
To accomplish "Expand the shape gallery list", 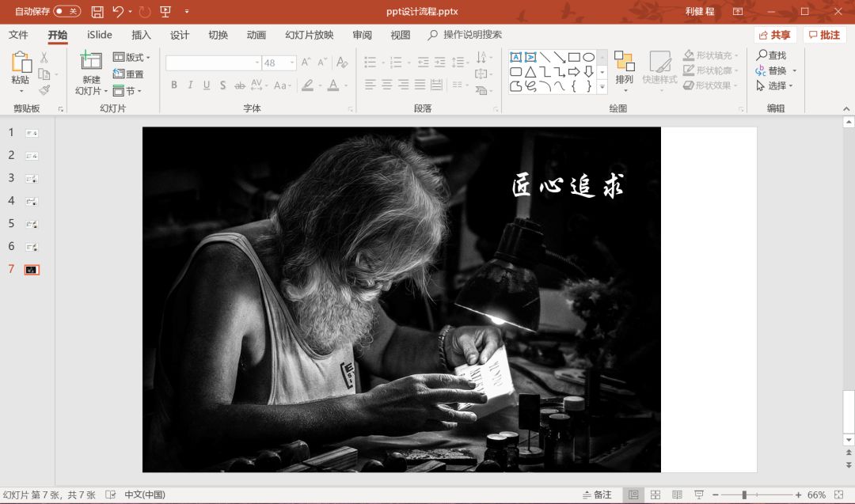I will [x=602, y=85].
